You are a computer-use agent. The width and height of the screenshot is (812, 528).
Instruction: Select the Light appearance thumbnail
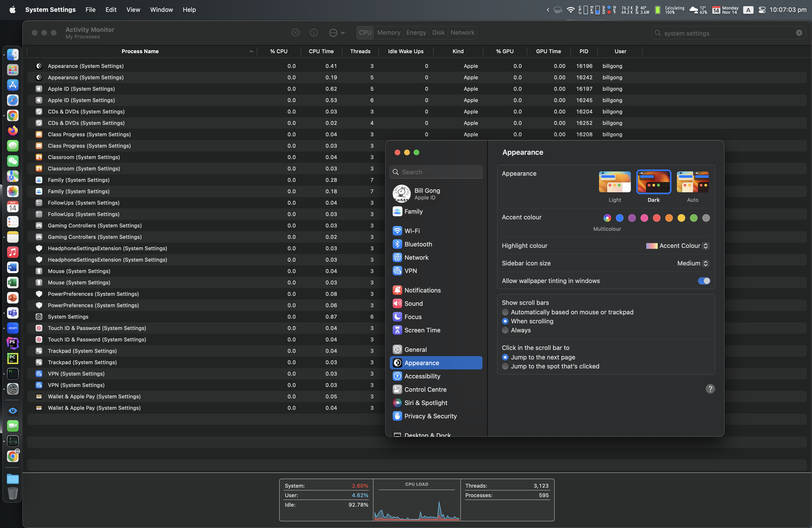(615, 182)
